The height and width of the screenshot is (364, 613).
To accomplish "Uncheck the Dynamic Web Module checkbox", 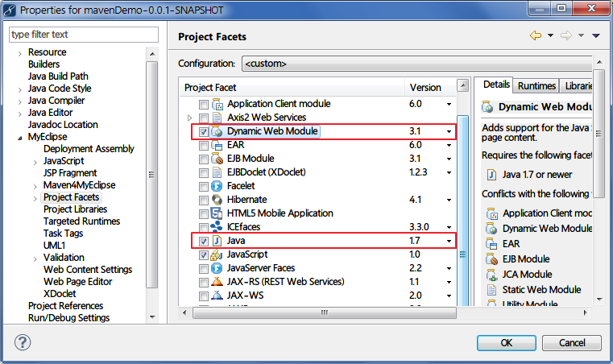I will click(203, 131).
